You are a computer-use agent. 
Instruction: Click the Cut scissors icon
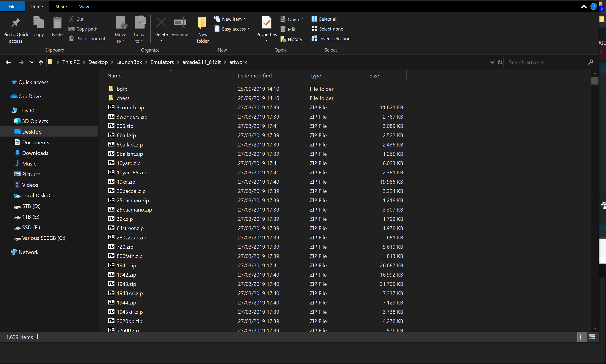(72, 19)
